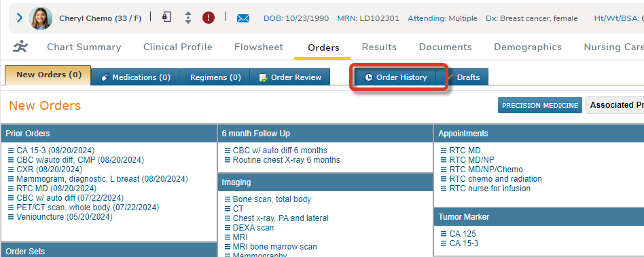Click the Precision Medicine button
Image resolution: width=644 pixels, height=257 pixels.
pyautogui.click(x=539, y=105)
